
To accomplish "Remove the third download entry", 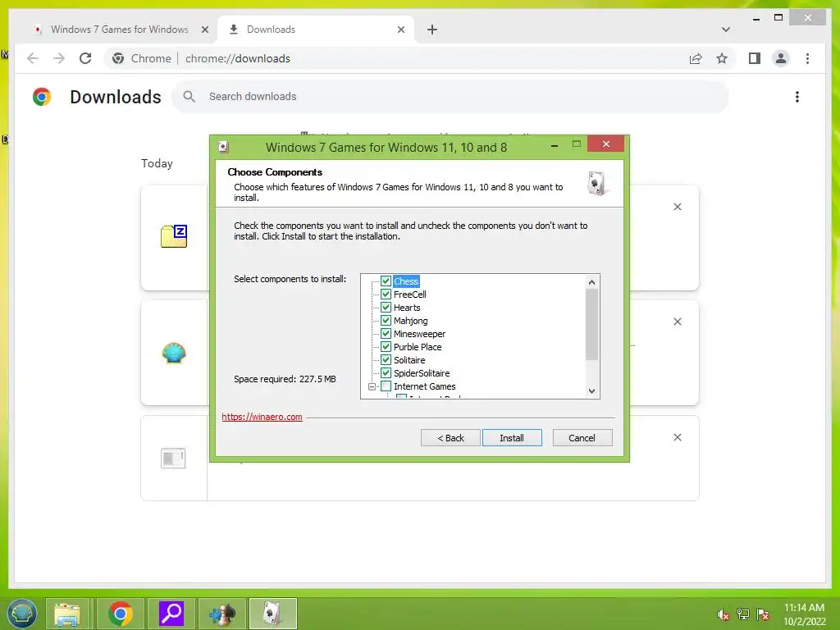I will (677, 437).
